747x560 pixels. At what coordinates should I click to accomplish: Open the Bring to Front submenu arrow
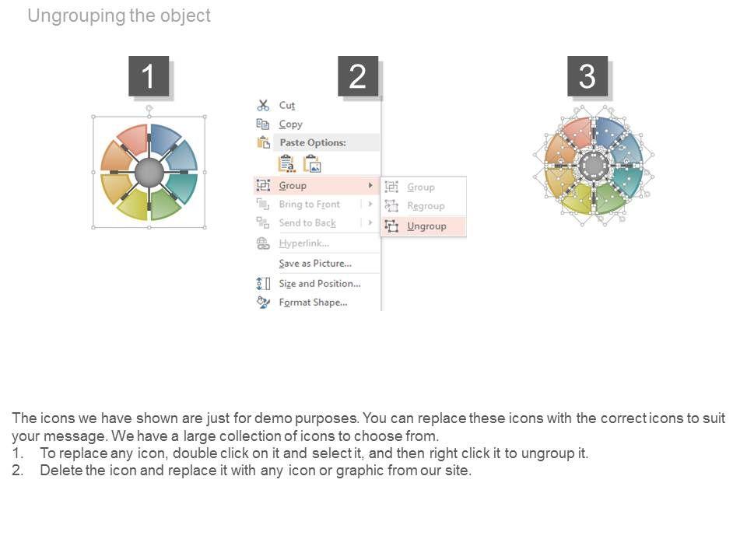click(x=370, y=205)
